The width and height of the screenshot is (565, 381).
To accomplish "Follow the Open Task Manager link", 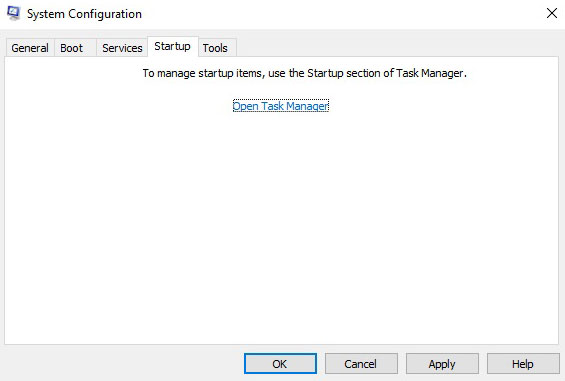I will (281, 106).
